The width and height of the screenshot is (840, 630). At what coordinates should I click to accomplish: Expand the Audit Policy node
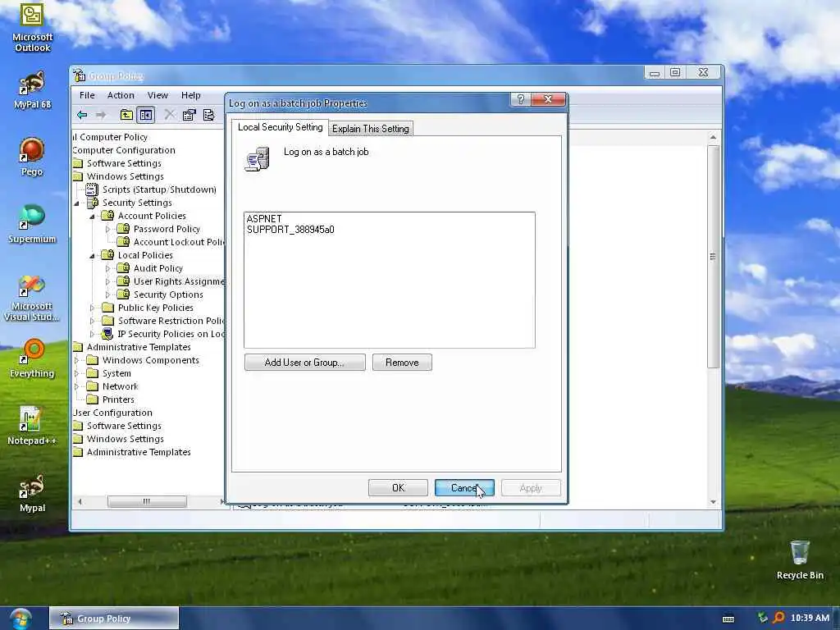pos(107,268)
